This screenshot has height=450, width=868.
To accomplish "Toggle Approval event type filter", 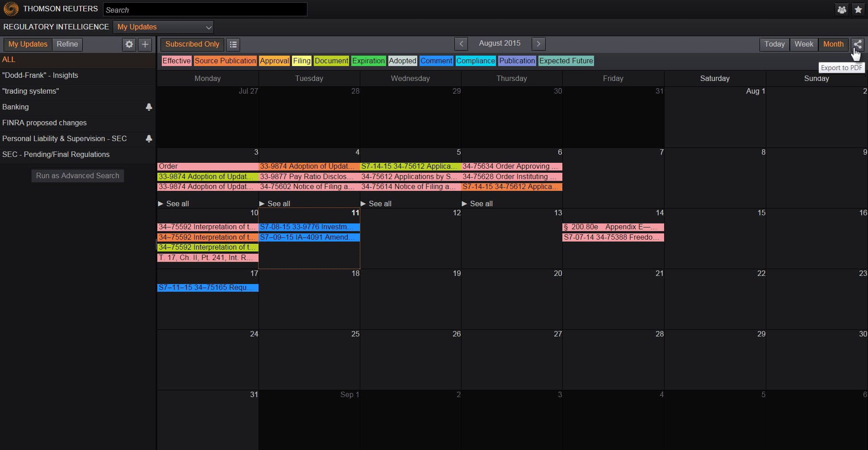I will pyautogui.click(x=274, y=61).
